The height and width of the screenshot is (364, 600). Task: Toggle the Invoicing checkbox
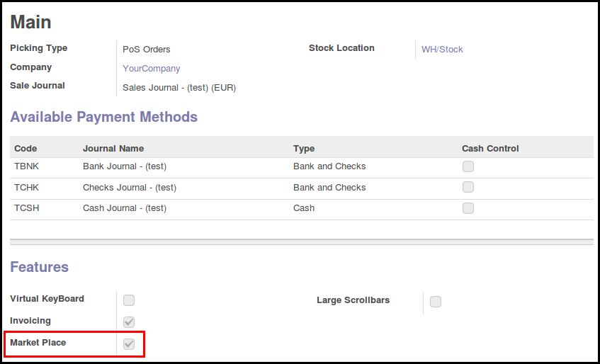[x=129, y=322]
